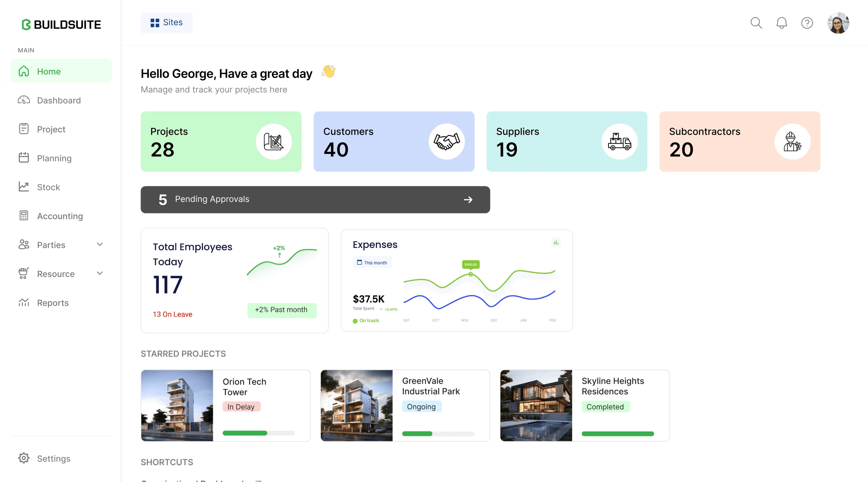Click the '+2% Past month' badge
Viewport: 868px width, 482px height.
pos(282,310)
